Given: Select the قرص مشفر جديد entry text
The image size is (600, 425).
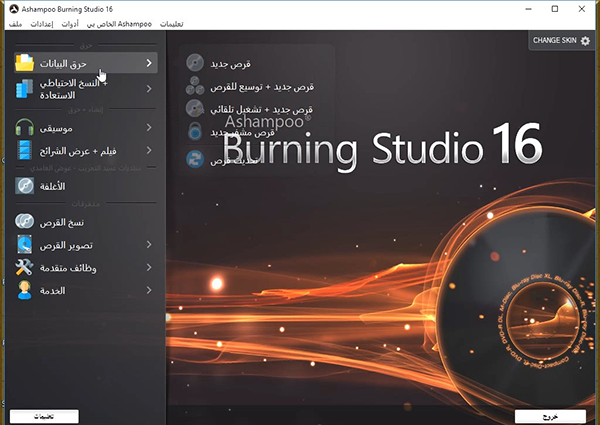Looking at the screenshot, I should point(242,133).
